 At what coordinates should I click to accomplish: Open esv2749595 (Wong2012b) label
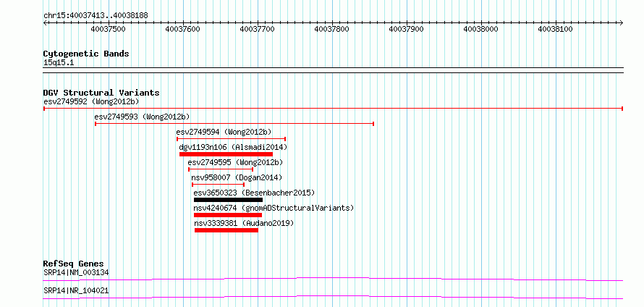pyautogui.click(x=235, y=162)
